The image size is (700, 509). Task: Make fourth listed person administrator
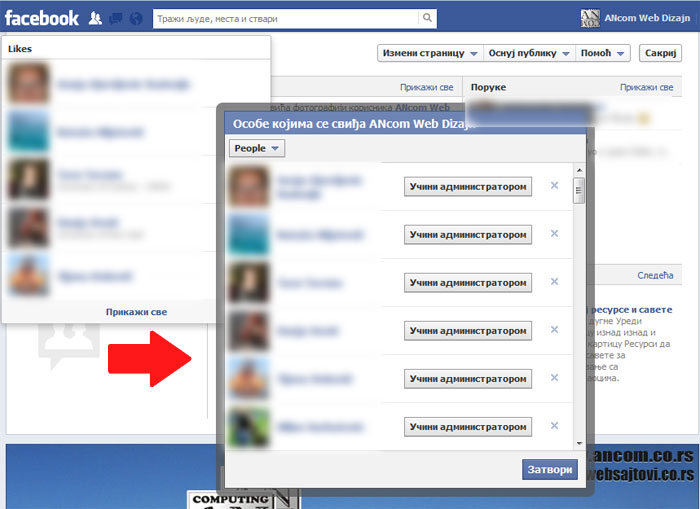[x=468, y=331]
